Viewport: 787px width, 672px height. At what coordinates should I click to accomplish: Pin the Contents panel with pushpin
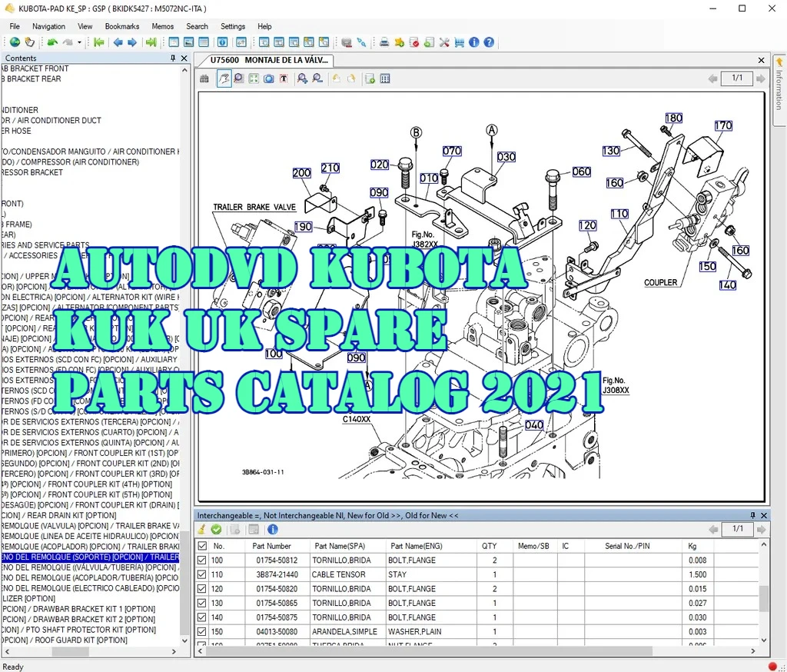point(173,58)
